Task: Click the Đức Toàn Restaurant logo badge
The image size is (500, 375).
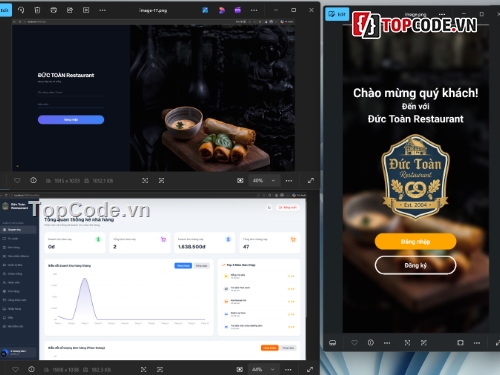Action: [415, 177]
